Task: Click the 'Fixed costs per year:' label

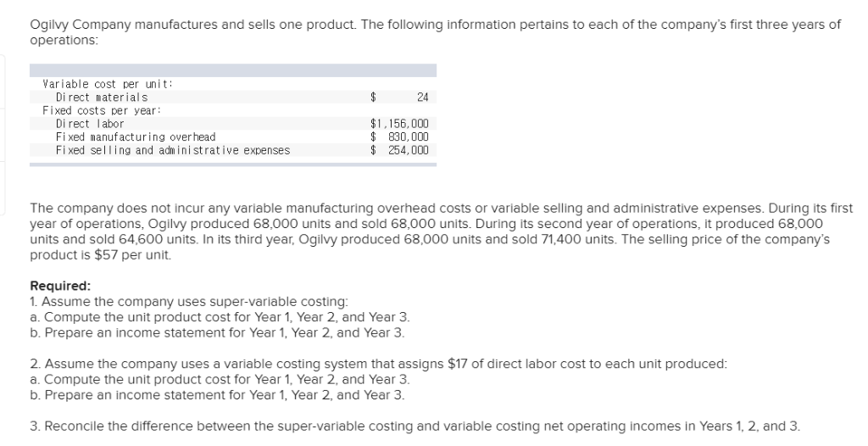Action: [x=102, y=110]
